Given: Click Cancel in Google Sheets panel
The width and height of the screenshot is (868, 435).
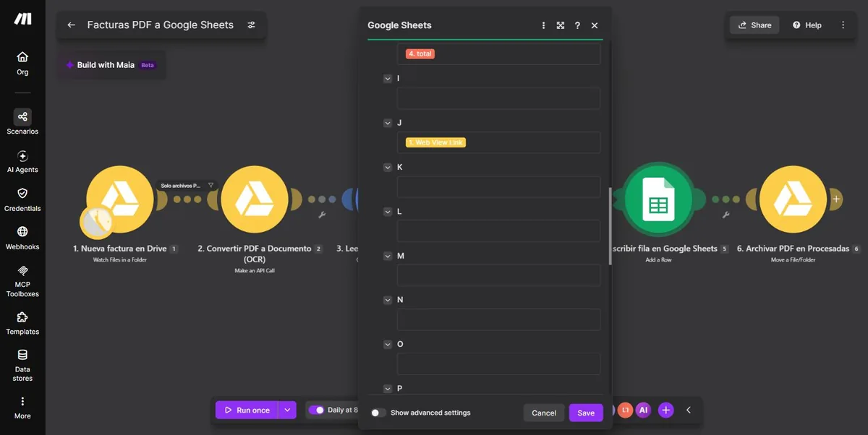Looking at the screenshot, I should (x=544, y=413).
